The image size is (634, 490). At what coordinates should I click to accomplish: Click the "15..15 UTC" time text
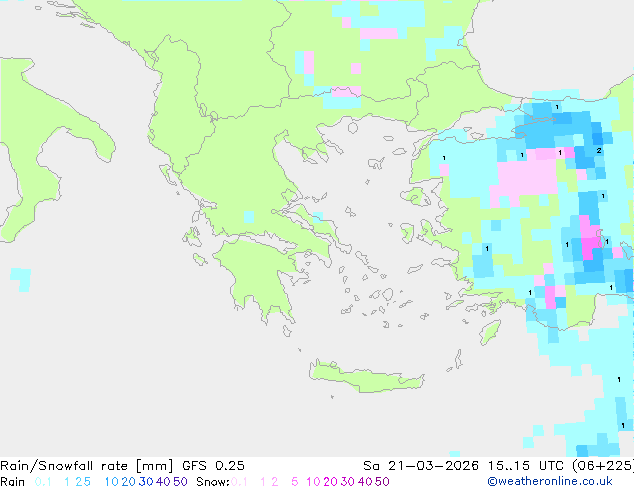pos(526,466)
